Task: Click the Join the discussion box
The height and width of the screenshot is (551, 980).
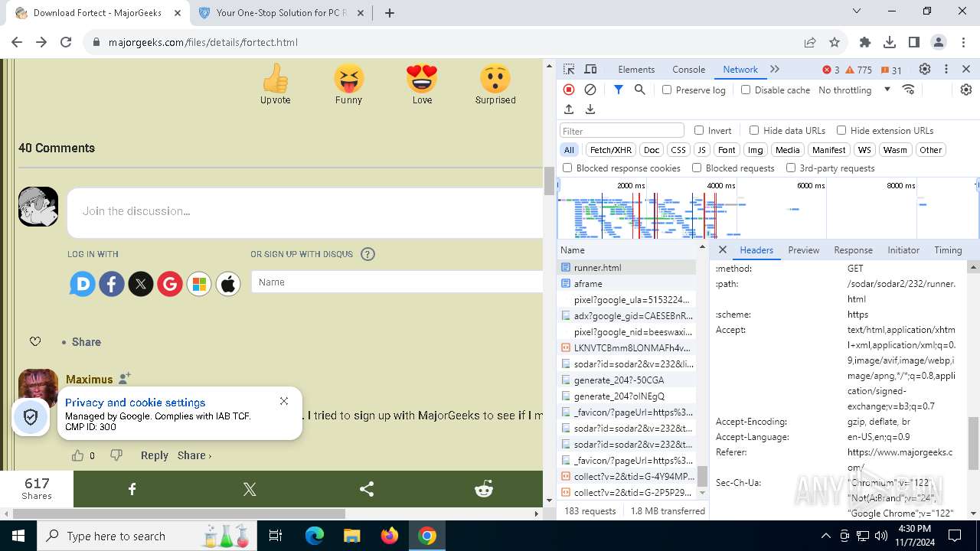Action: (305, 211)
